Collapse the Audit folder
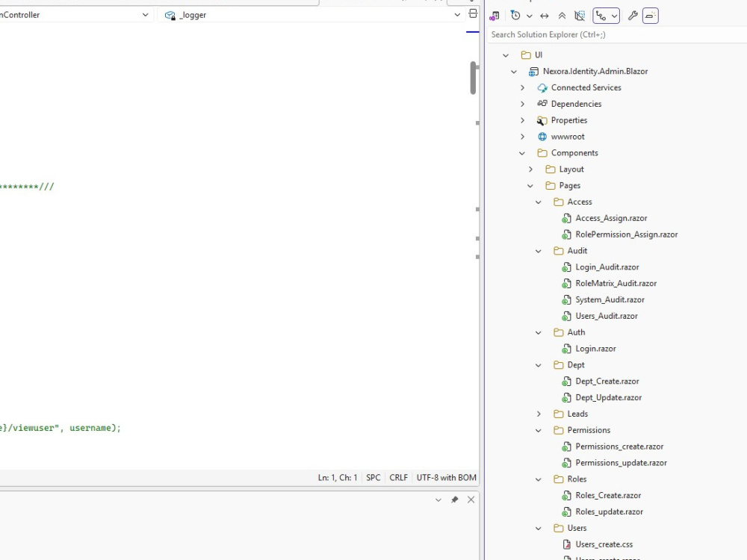This screenshot has height=560, width=747. (539, 251)
